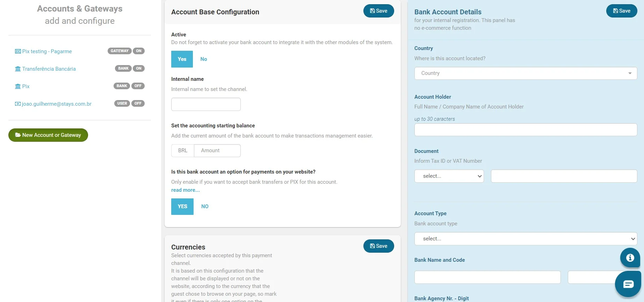Expand the Document type select box
This screenshot has width=644, height=302.
click(x=449, y=176)
